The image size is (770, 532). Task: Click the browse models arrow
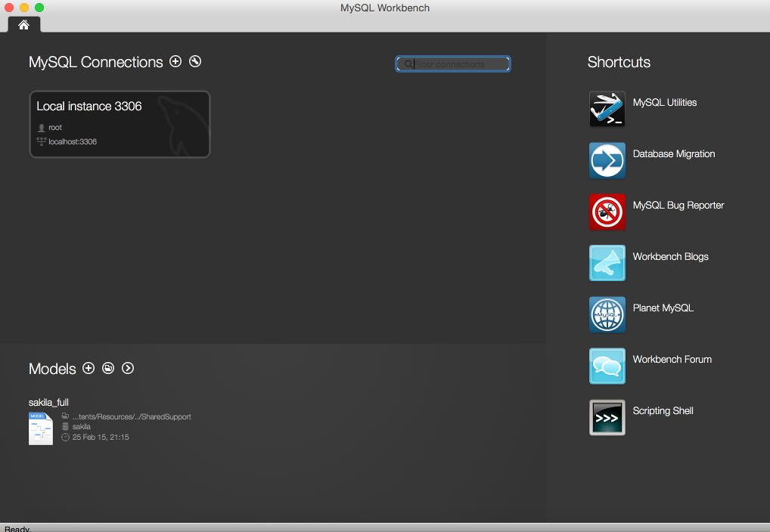128,368
